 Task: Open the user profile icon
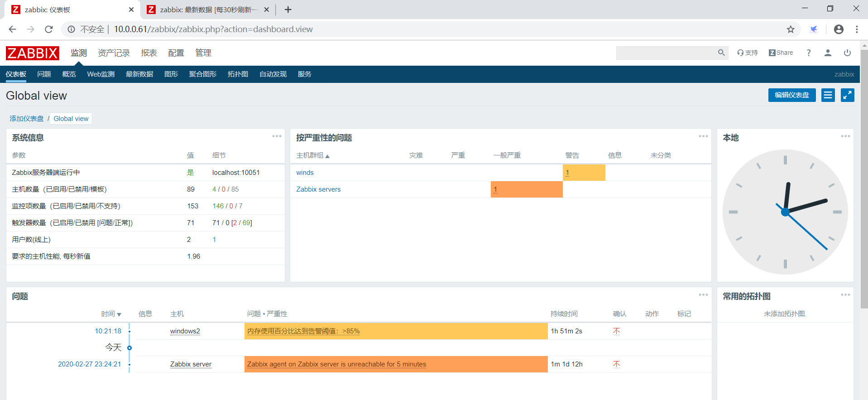pyautogui.click(x=828, y=53)
